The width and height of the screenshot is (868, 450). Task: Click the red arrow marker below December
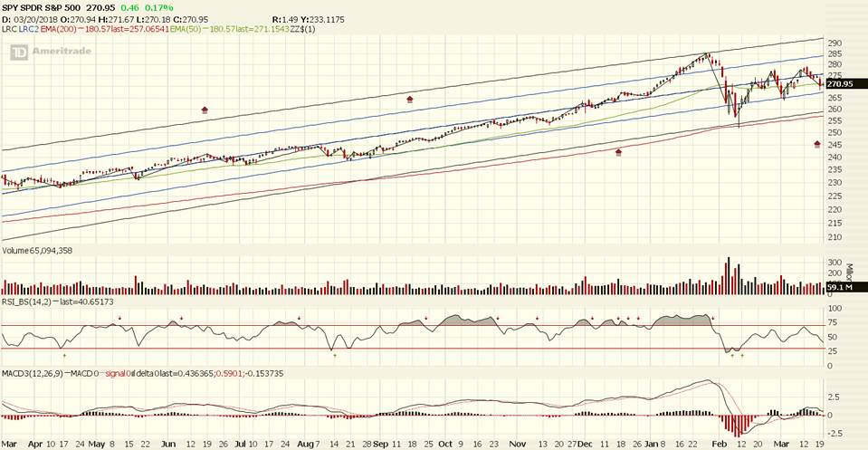tap(618, 152)
